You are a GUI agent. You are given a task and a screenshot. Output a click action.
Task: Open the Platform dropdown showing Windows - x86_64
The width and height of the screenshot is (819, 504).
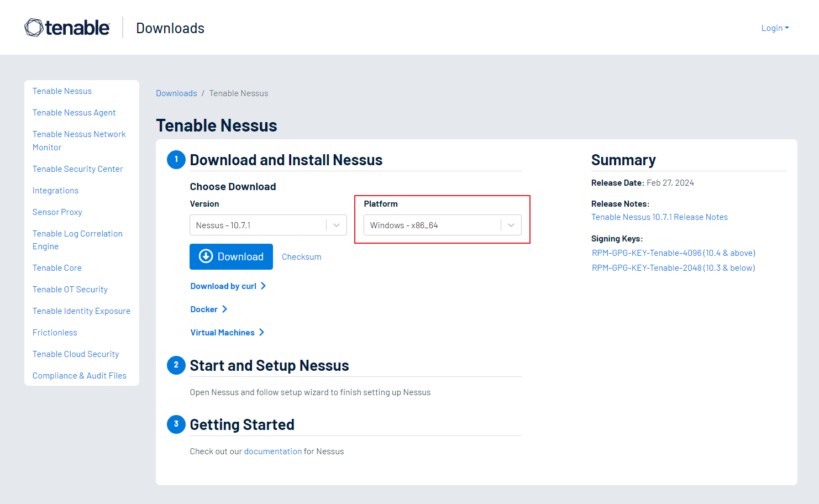tap(442, 225)
